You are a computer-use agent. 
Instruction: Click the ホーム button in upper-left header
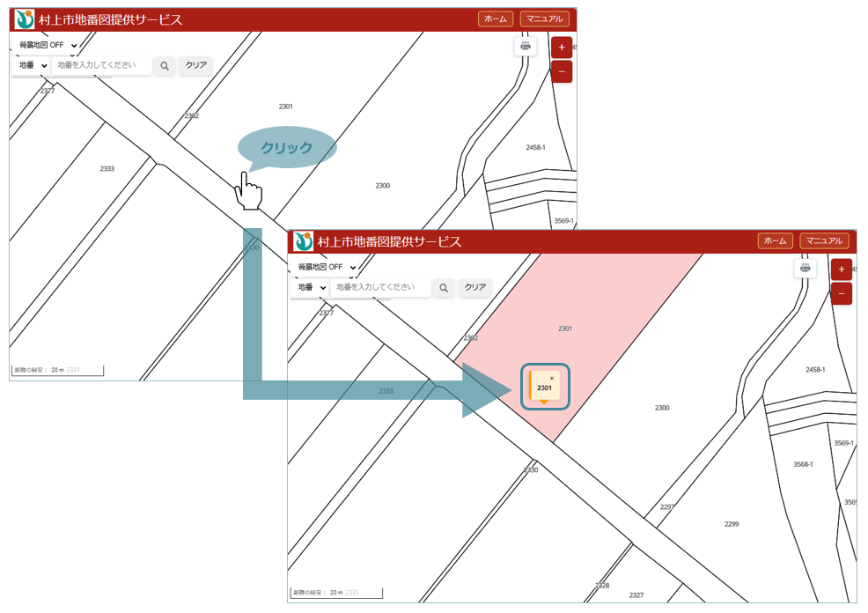[496, 18]
